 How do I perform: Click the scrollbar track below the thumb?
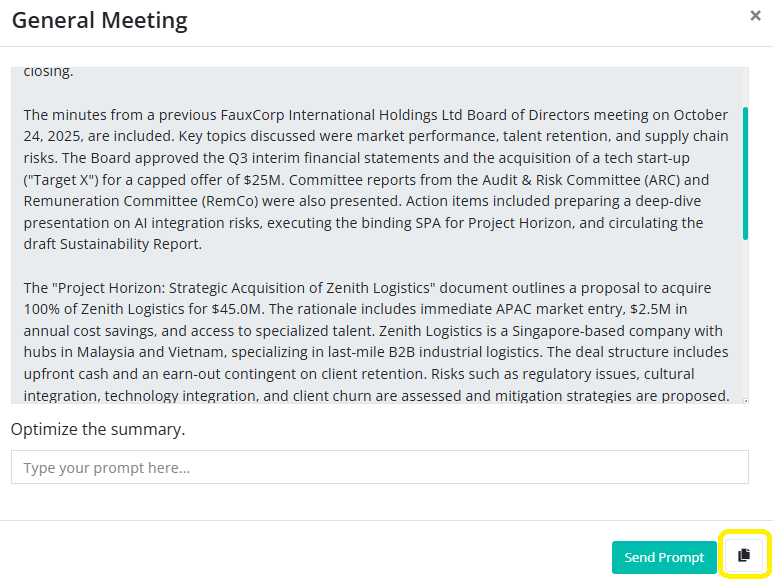[x=745, y=320]
